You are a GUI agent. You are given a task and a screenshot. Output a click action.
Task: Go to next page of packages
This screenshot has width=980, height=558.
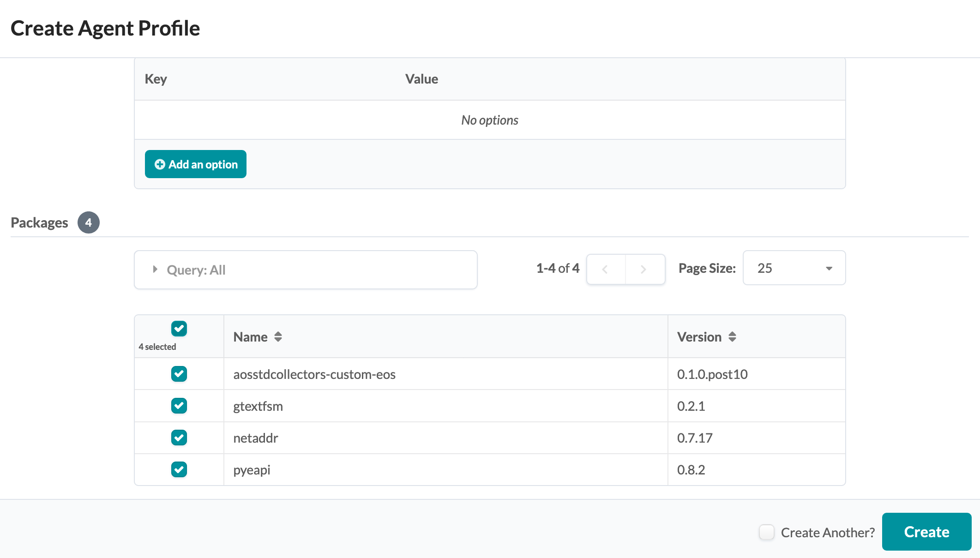(643, 269)
